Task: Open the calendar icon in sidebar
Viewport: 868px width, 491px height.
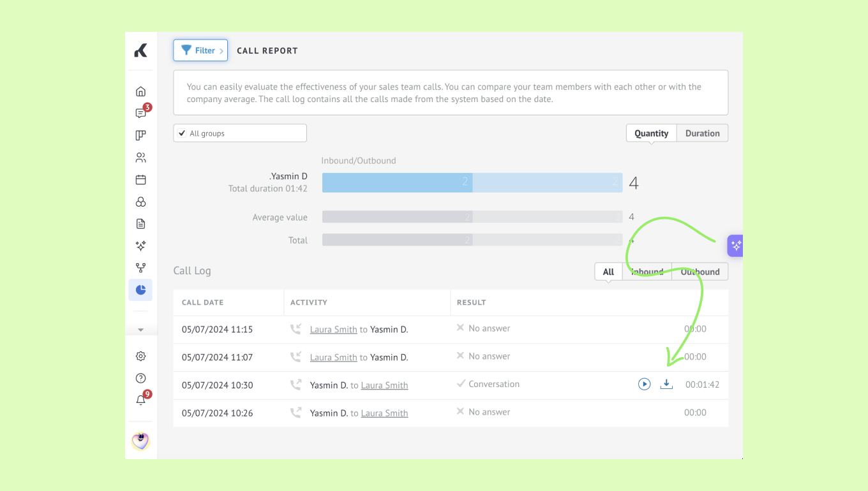Action: pos(140,180)
